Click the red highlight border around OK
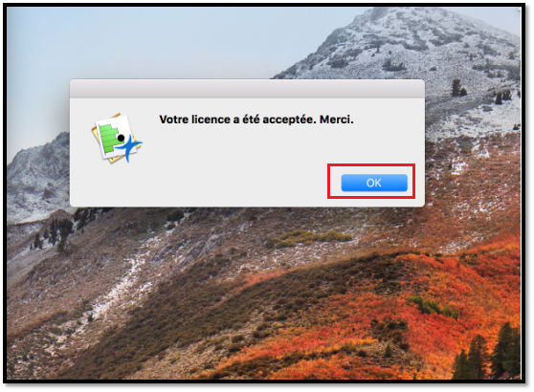 371,165
